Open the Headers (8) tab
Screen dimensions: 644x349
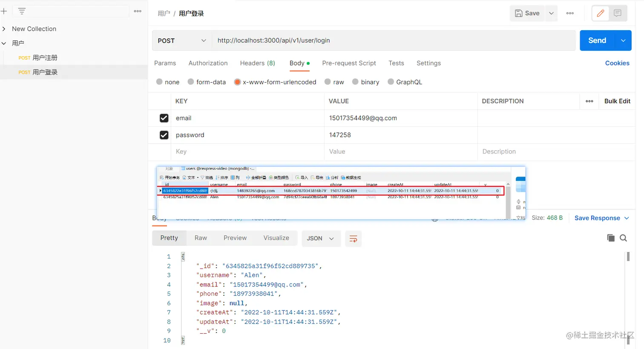[x=257, y=63]
